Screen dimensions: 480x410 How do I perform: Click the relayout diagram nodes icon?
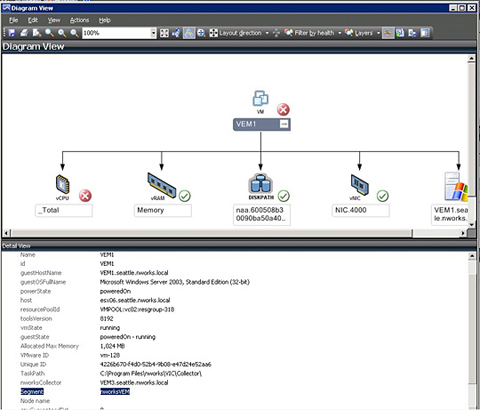pyautogui.click(x=176, y=33)
